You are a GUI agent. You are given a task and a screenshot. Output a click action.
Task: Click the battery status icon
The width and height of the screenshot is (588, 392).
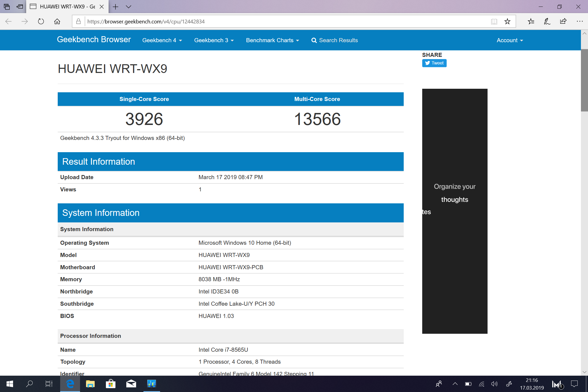tap(468, 384)
